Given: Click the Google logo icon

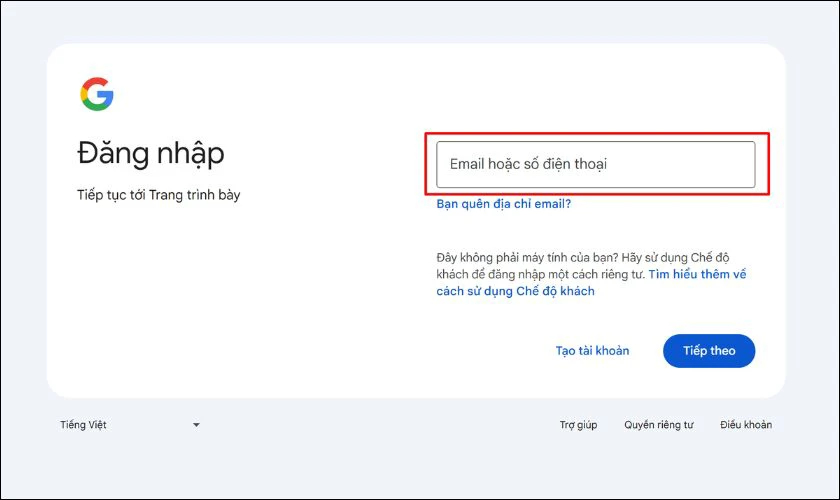Looking at the screenshot, I should [97, 94].
